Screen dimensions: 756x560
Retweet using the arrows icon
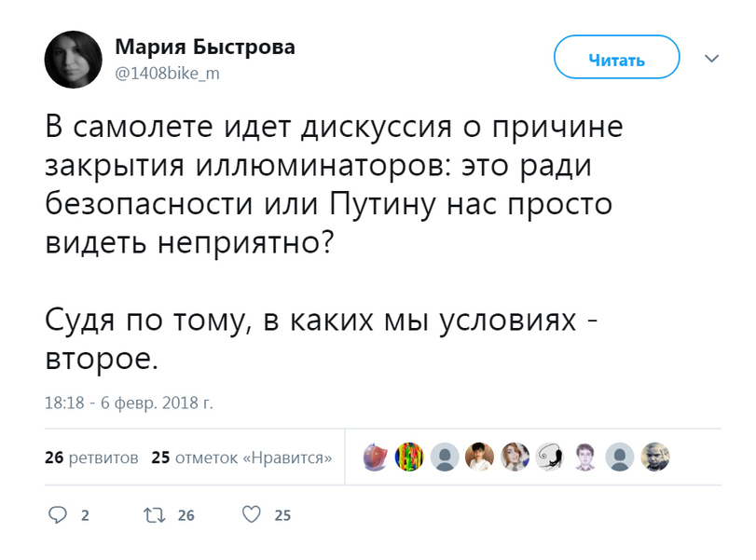[x=152, y=515]
